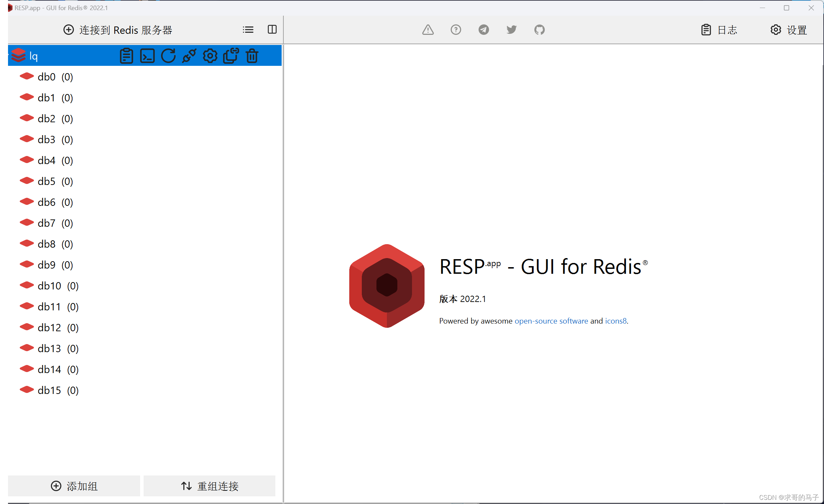Follow the open-source software link

[551, 321]
